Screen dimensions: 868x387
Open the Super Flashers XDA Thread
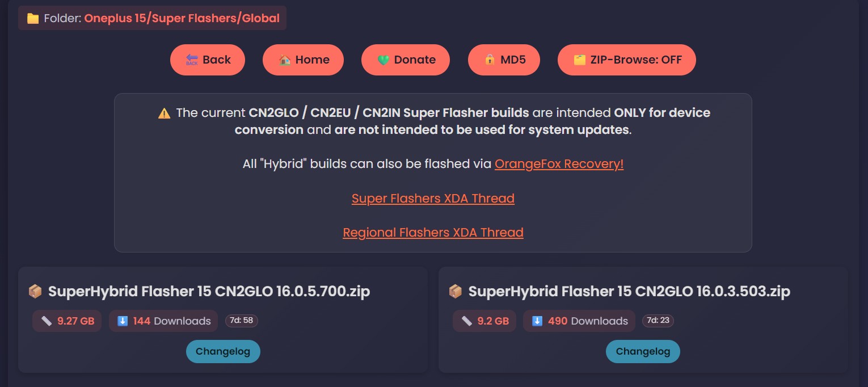433,199
